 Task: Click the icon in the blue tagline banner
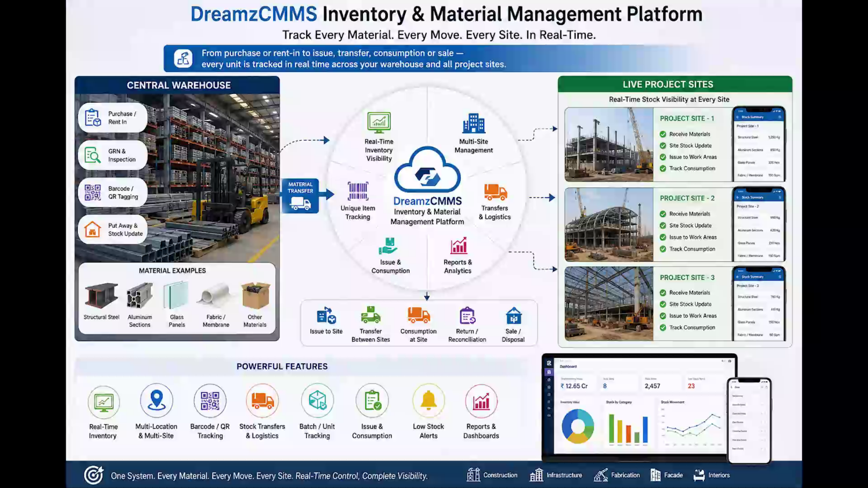click(x=183, y=58)
